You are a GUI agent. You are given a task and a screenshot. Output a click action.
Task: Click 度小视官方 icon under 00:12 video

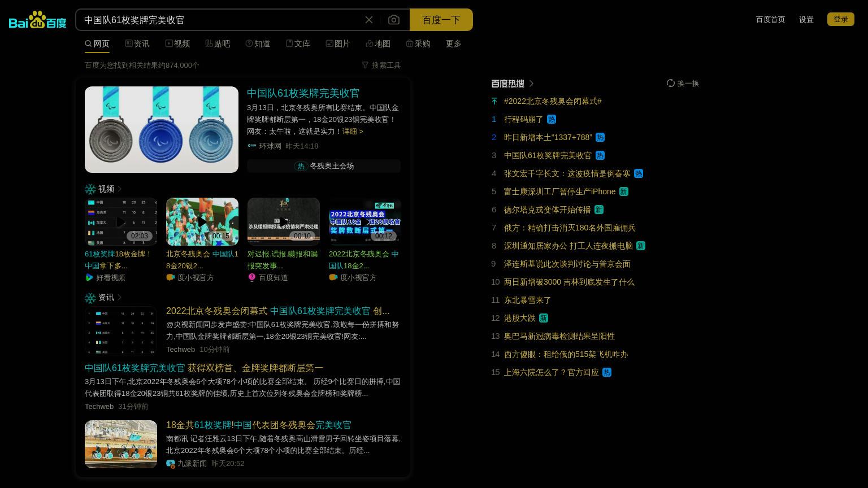[x=333, y=277]
